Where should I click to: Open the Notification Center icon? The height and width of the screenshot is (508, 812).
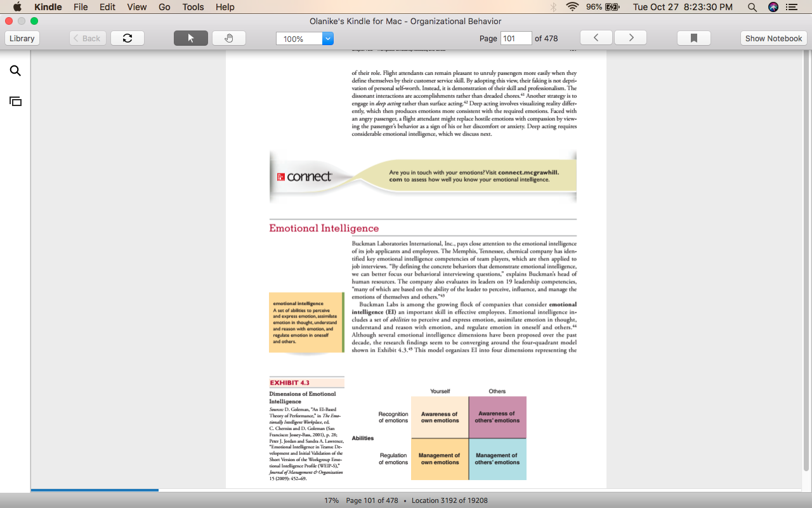coord(792,7)
